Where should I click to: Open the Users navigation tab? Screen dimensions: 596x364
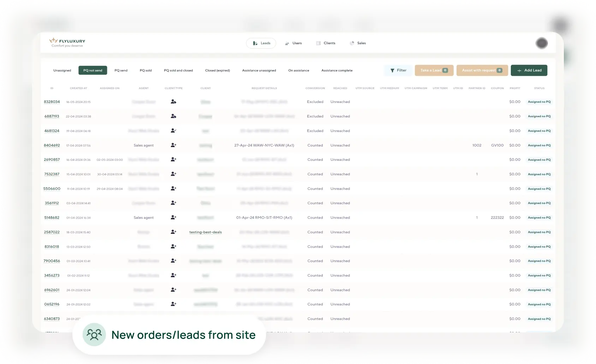pos(293,43)
